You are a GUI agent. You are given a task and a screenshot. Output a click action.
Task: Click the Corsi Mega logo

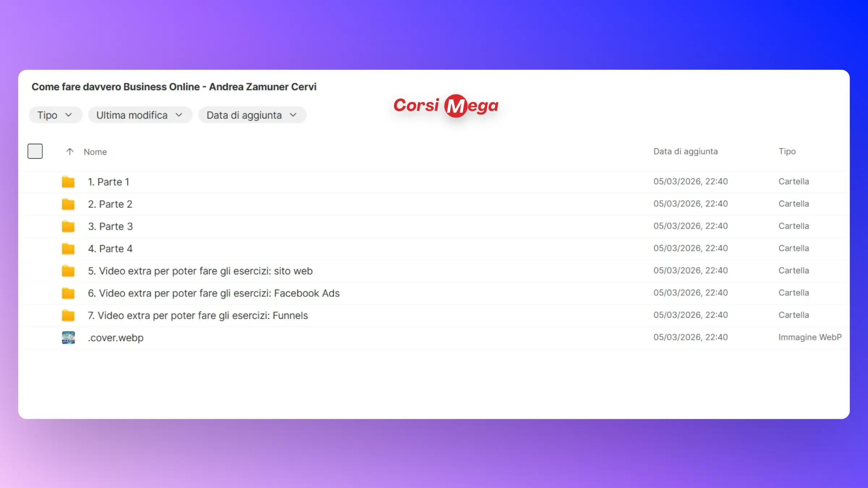[x=446, y=106]
